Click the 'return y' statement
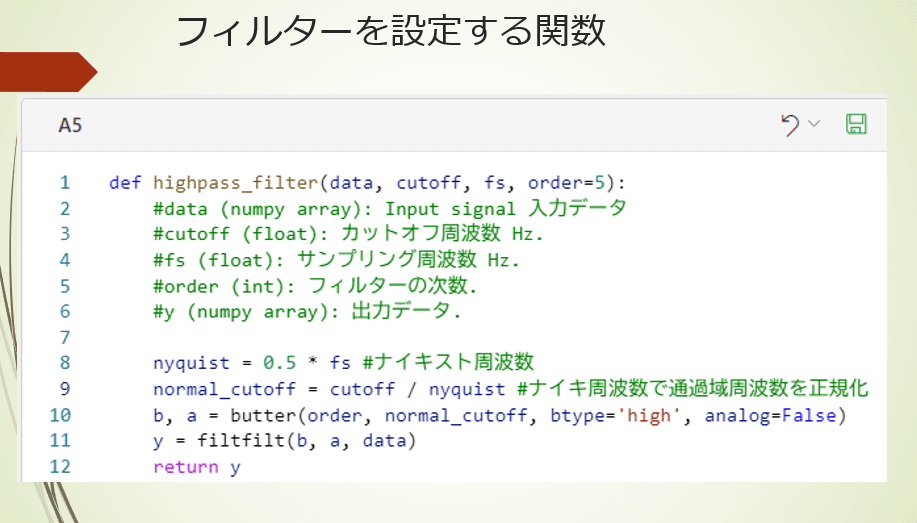917x523 pixels. [196, 467]
